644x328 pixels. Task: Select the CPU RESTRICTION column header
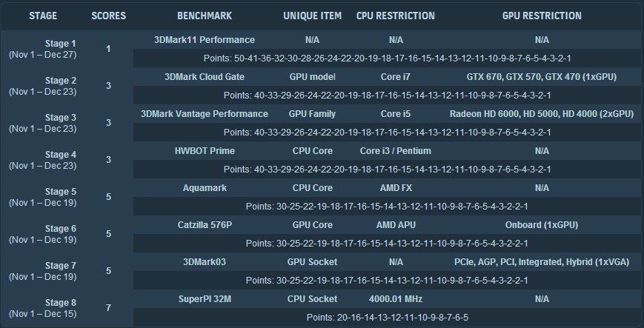click(395, 16)
